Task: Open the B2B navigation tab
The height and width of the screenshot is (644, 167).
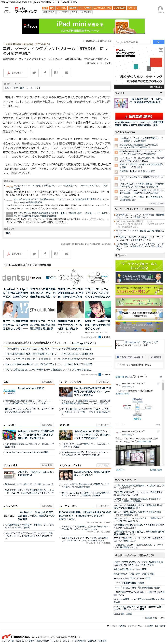Action: pos(45,8)
